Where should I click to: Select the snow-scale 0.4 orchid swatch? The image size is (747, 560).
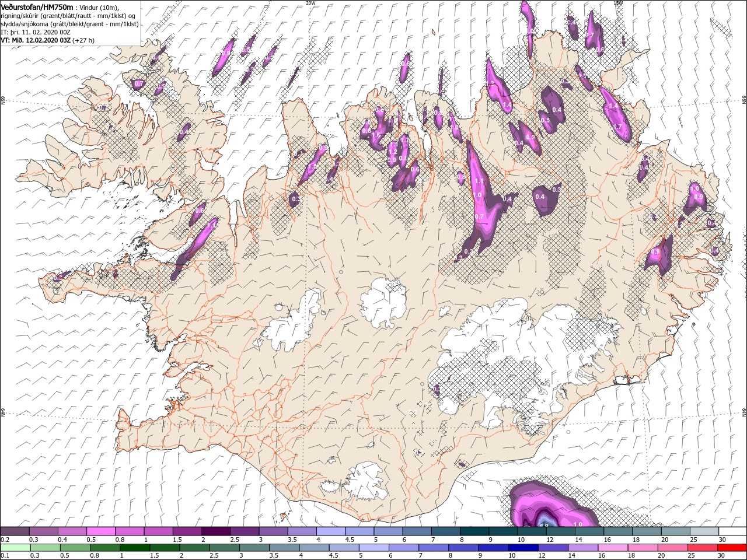click(x=72, y=531)
